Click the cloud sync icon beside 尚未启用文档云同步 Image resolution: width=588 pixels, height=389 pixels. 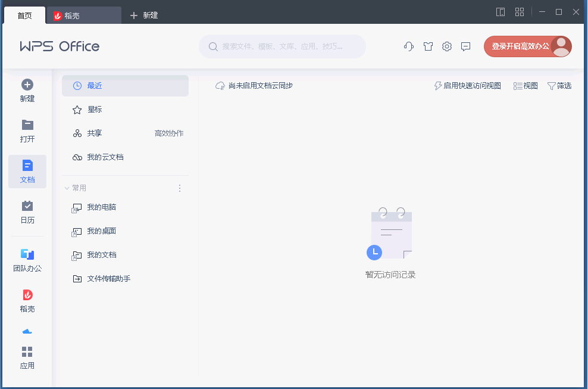(220, 86)
